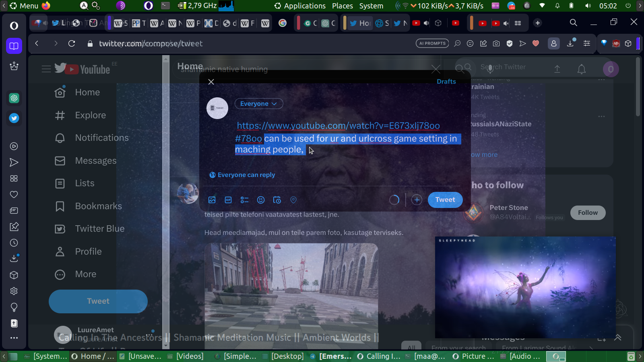Viewport: 644px width, 362px height.
Task: Open the Applications menu
Action: (300, 6)
